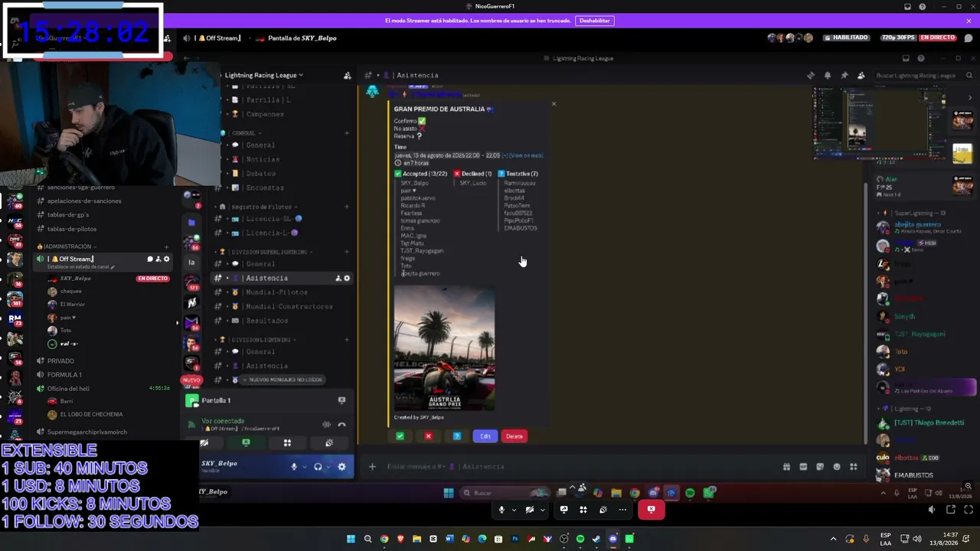Toggle camera button in shared-screen voice panel

point(204,443)
